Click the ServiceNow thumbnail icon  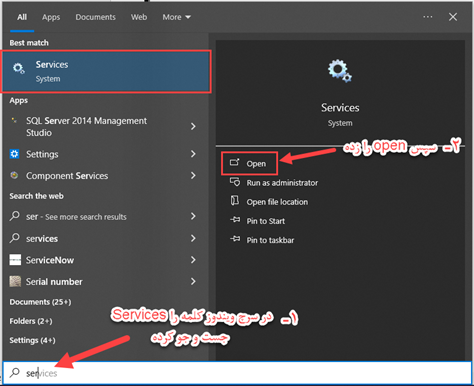tap(15, 260)
